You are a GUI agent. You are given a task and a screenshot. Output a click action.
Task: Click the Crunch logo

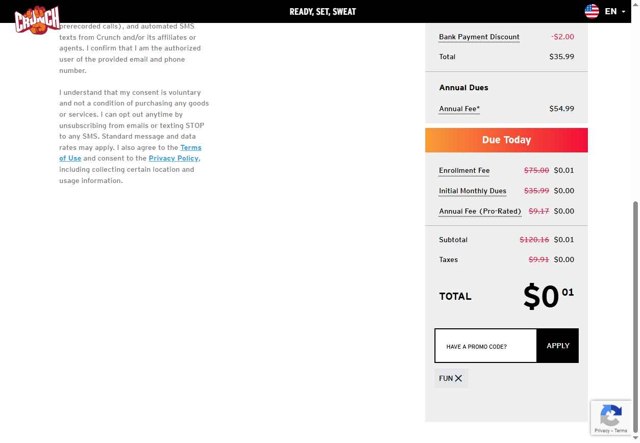pos(37,19)
